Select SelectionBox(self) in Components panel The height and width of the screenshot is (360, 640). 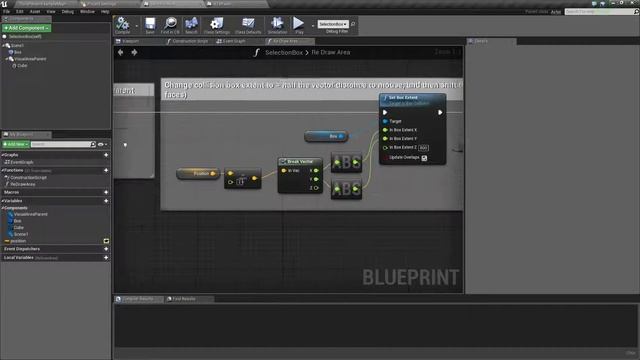pyautogui.click(x=25, y=36)
